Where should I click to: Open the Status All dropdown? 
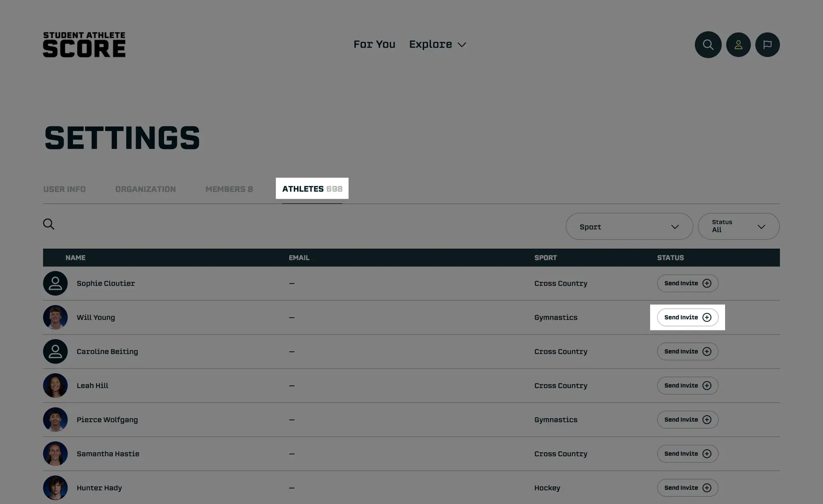pos(739,227)
